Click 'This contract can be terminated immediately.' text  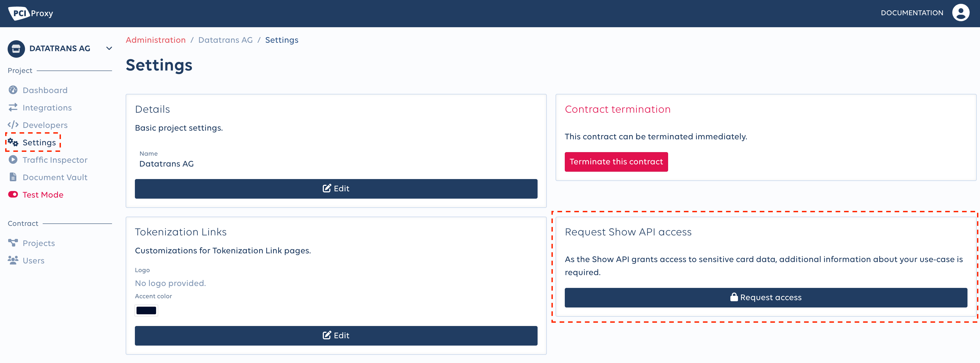pos(656,136)
